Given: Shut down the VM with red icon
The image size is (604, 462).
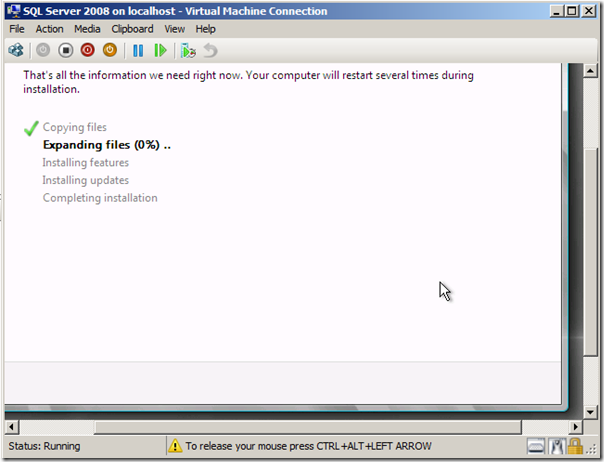Looking at the screenshot, I should click(88, 50).
